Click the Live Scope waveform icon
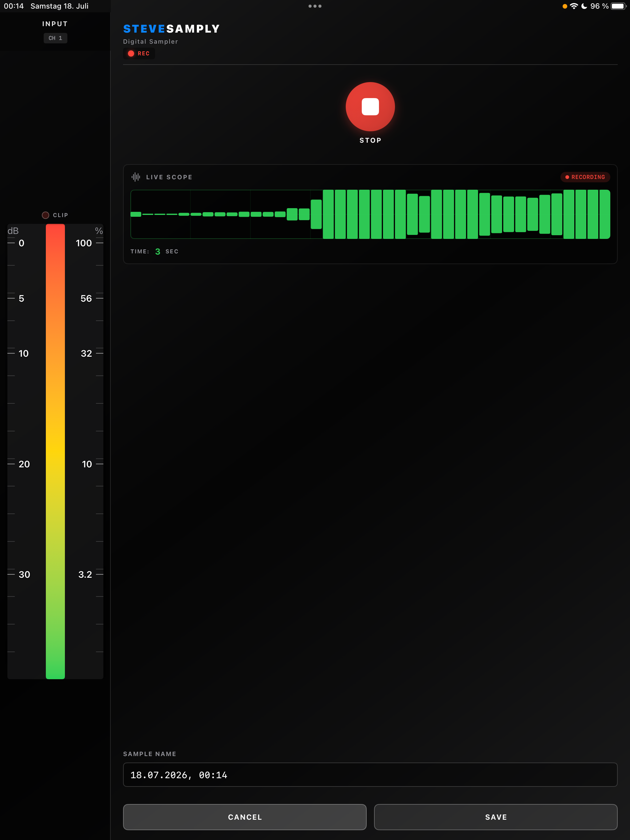 (x=136, y=177)
